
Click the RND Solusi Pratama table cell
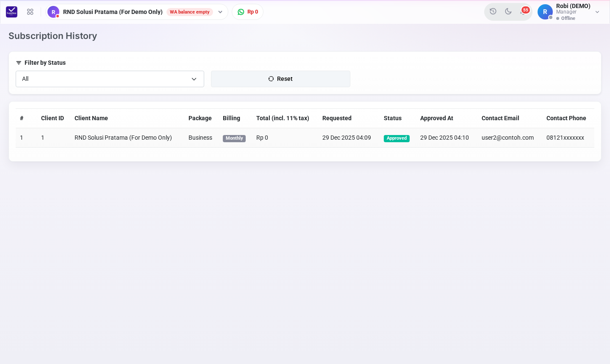pyautogui.click(x=123, y=138)
